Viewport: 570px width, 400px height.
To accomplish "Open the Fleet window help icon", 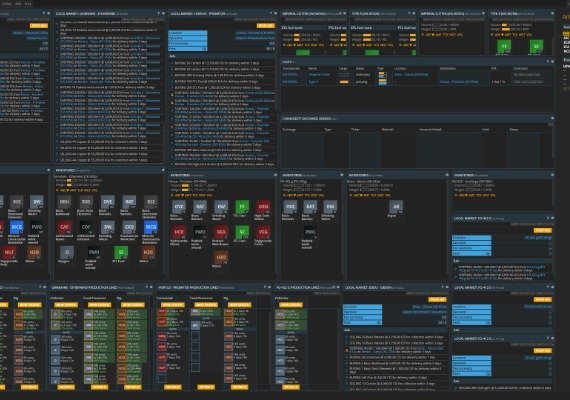I will [x=547, y=62].
